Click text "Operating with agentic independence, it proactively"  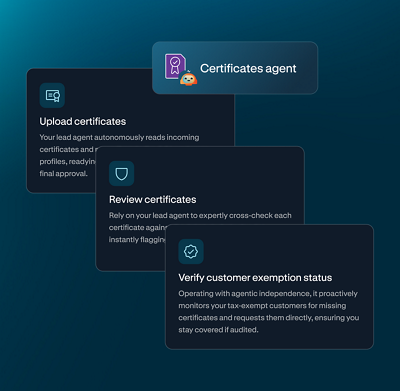coord(268,294)
